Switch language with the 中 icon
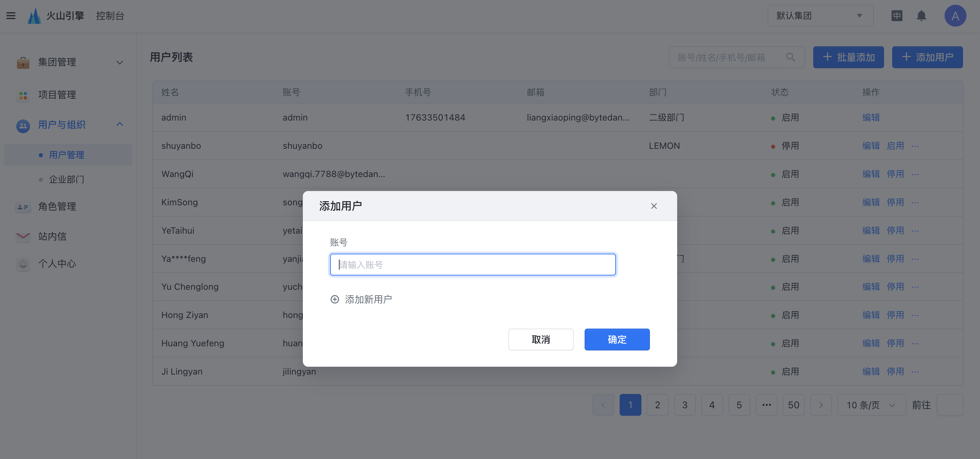Screen dimensions: 980x459 pos(897,16)
